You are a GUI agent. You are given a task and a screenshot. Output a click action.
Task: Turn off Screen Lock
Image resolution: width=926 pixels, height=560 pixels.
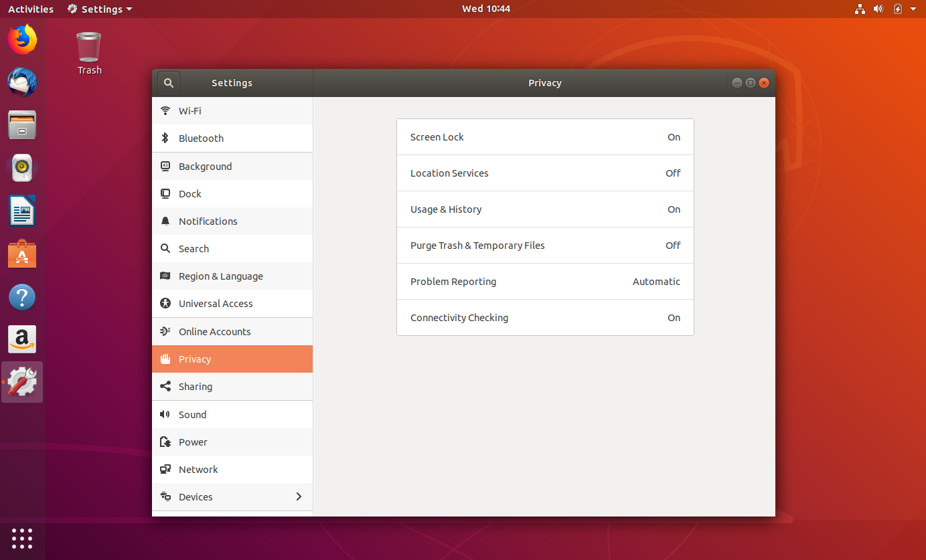[544, 136]
